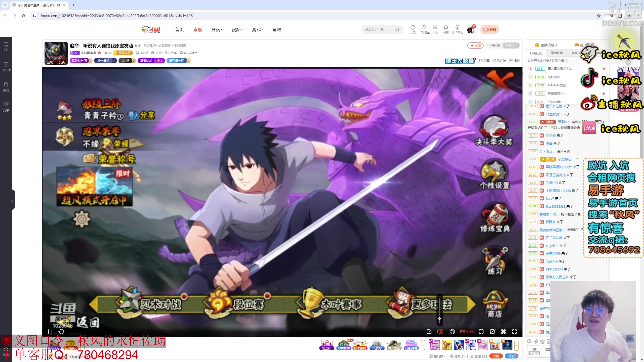644x362 pixels.
Task: Switch to 周活跃度 ranking tab
Action: point(556,53)
